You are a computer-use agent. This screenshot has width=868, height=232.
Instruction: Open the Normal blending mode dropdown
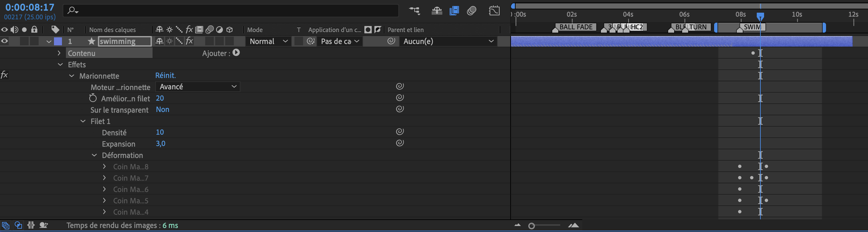tap(268, 41)
